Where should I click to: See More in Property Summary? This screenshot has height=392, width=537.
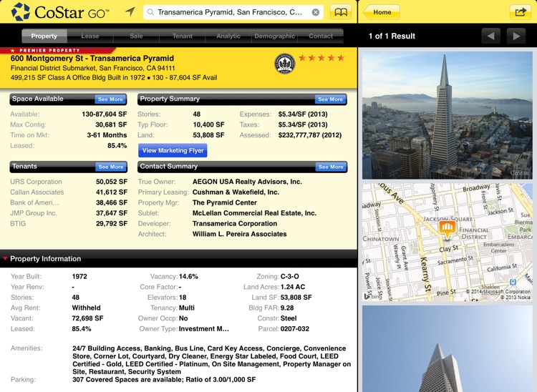(x=331, y=99)
